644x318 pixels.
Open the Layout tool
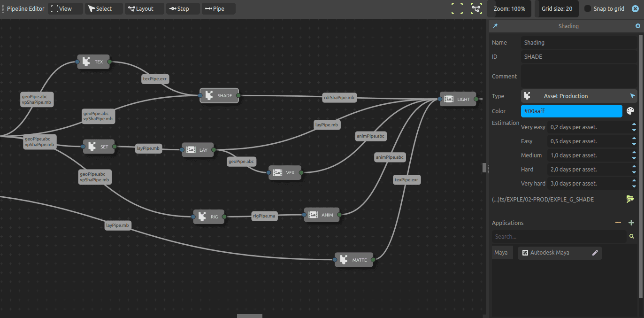[x=144, y=8]
